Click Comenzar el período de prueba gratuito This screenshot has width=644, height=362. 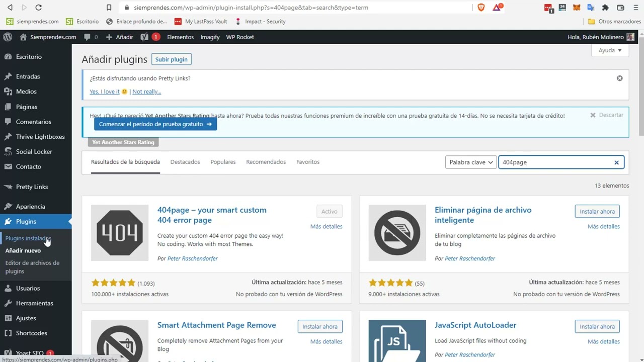[155, 124]
